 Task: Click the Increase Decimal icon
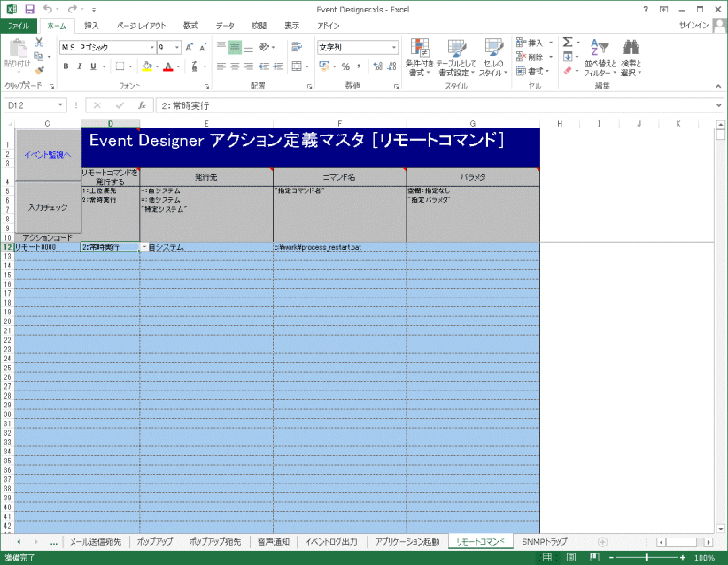point(378,66)
